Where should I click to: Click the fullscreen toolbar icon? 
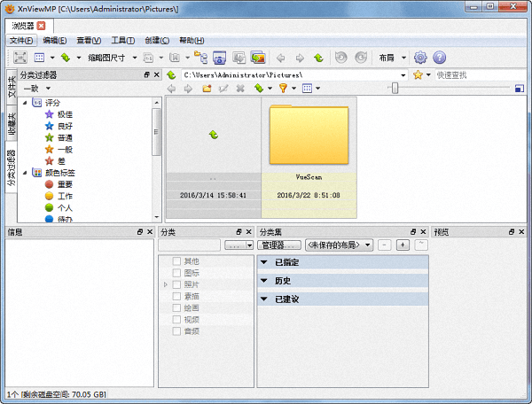point(20,58)
